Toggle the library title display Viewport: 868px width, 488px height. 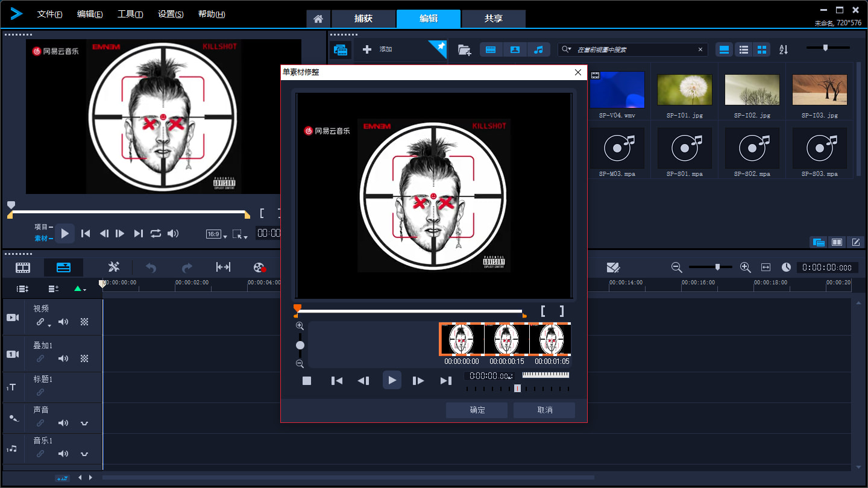pos(725,49)
